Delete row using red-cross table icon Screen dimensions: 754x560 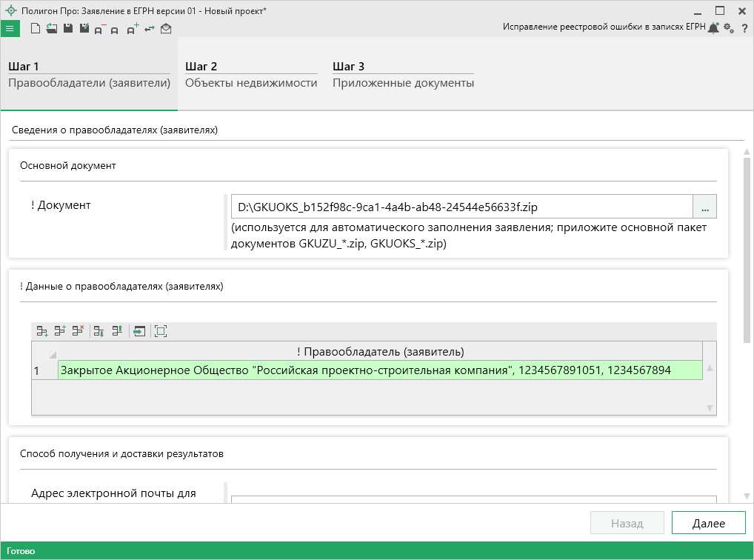[x=78, y=331]
